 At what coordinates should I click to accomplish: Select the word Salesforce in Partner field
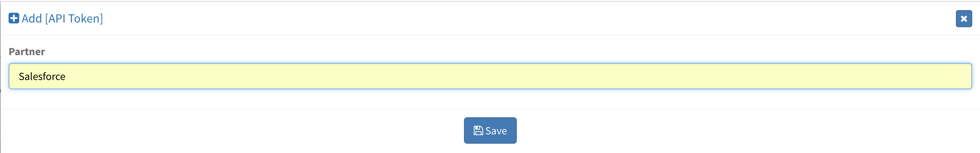click(x=42, y=76)
